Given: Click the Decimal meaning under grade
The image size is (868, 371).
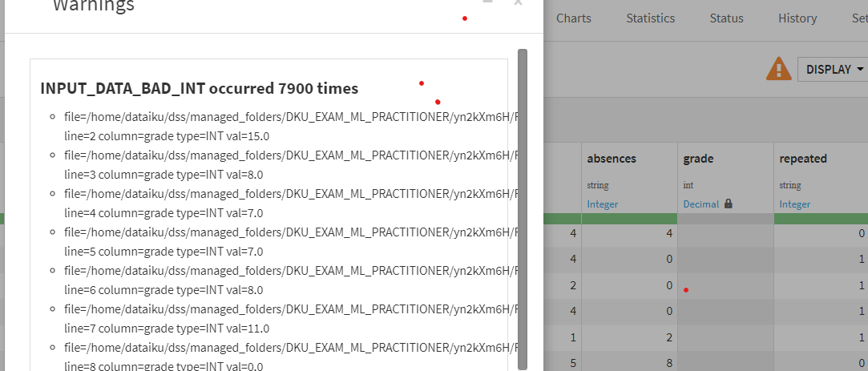Looking at the screenshot, I should [700, 204].
